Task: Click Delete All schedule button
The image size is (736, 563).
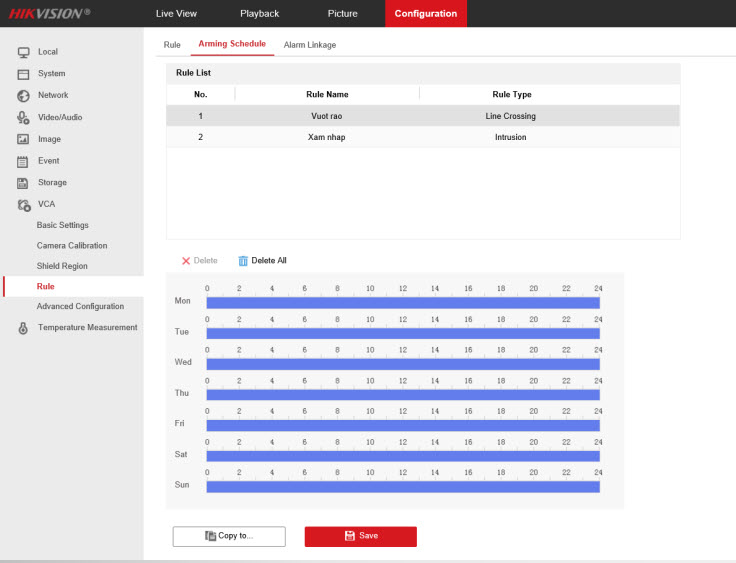Action: 262,261
